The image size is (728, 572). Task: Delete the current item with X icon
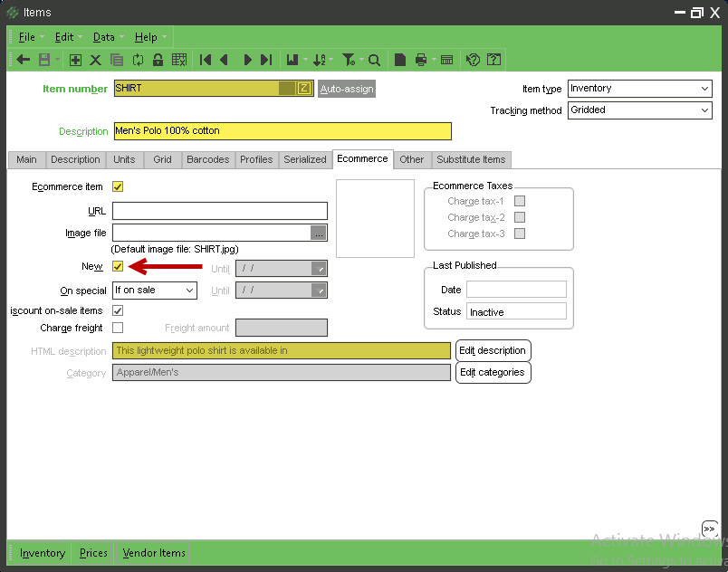[96, 60]
